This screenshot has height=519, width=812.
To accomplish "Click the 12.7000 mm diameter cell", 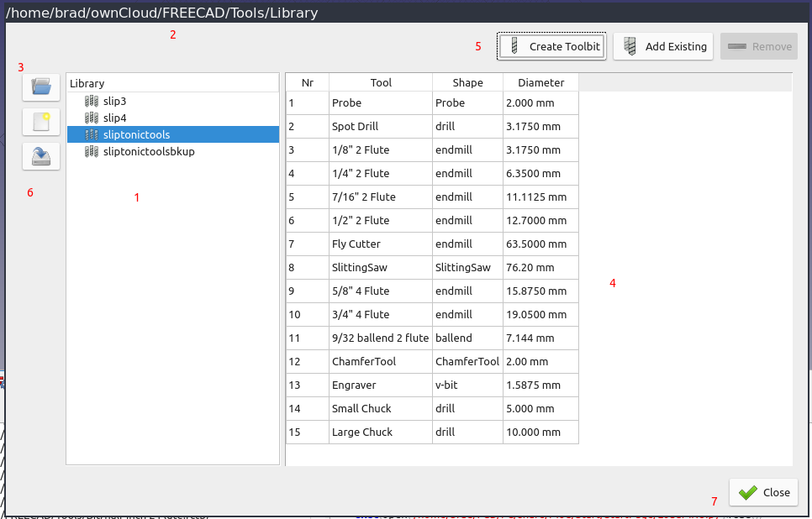I will 540,220.
